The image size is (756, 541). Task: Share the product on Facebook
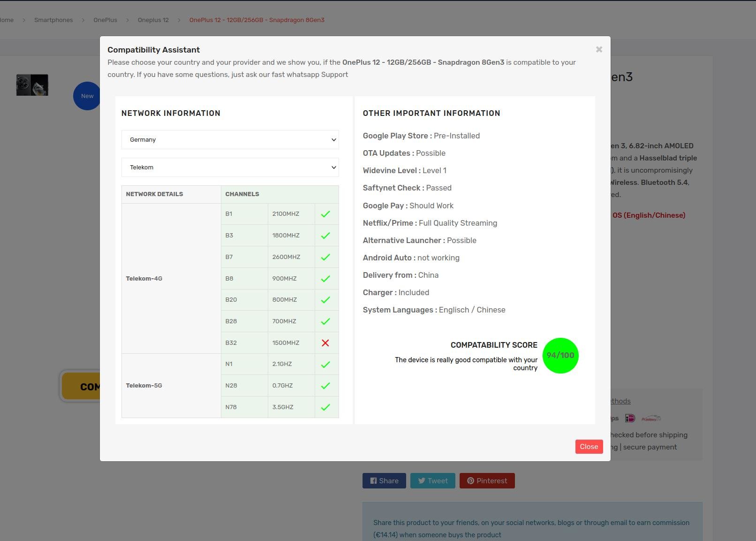coord(384,480)
